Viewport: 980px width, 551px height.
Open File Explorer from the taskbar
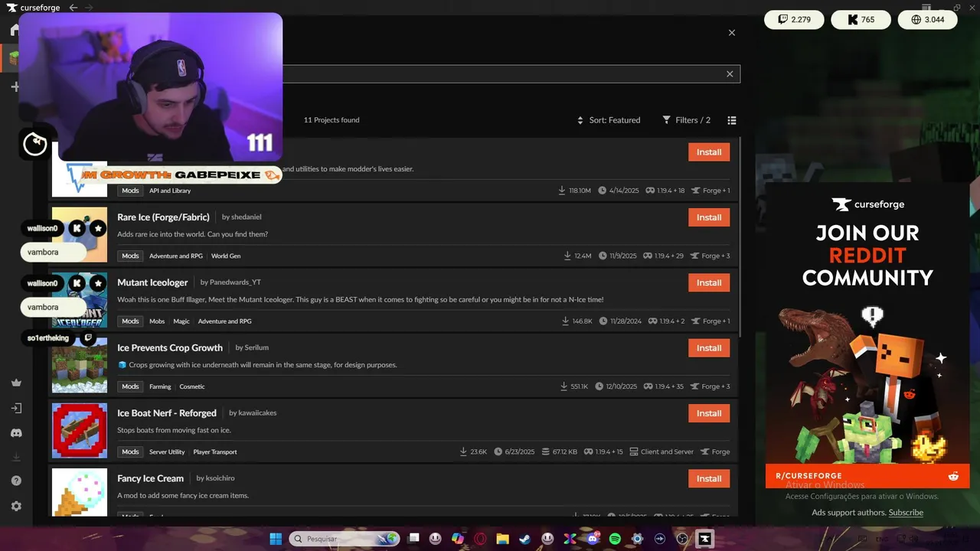(x=502, y=539)
